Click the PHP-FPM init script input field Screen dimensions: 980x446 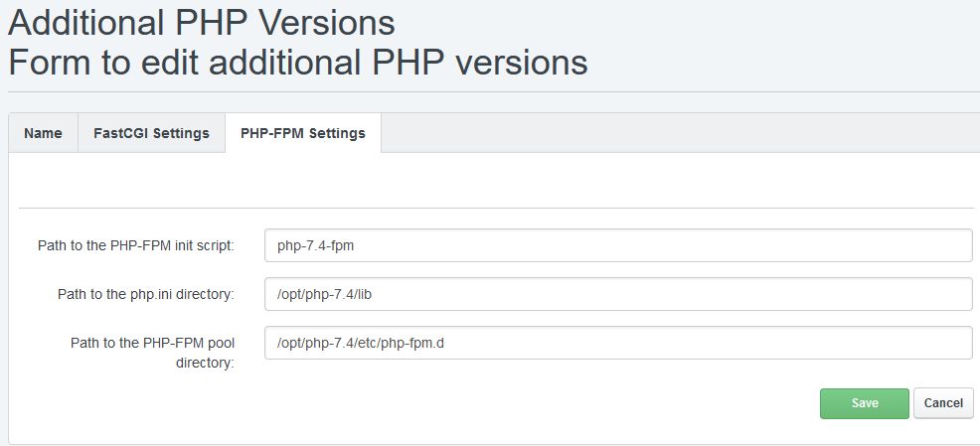coord(618,245)
